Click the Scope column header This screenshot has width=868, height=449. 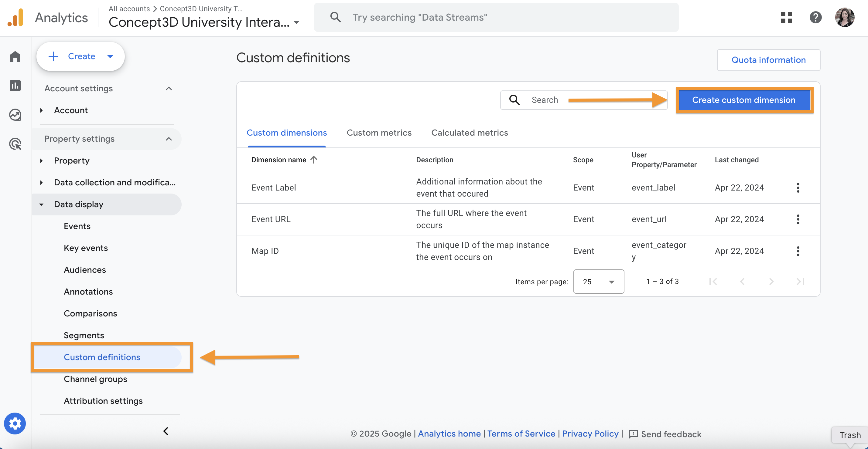click(x=583, y=160)
